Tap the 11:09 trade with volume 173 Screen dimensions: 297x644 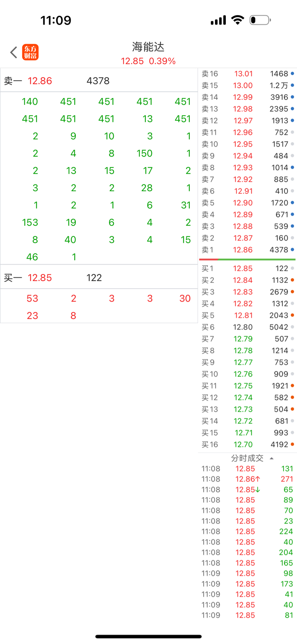coord(247,584)
